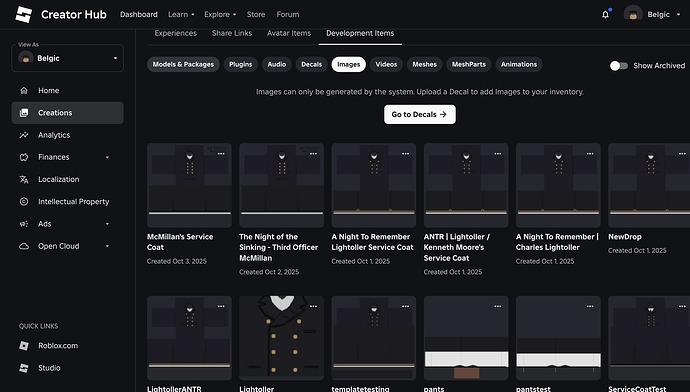This screenshot has width=690, height=392.
Task: Switch to the Experiences tab
Action: pyautogui.click(x=176, y=33)
